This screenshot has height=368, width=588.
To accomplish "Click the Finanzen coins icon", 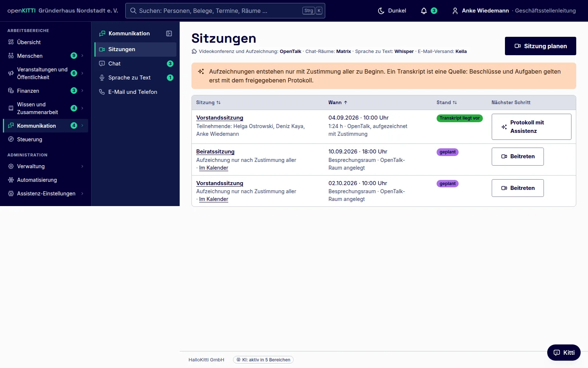I will pyautogui.click(x=11, y=91).
